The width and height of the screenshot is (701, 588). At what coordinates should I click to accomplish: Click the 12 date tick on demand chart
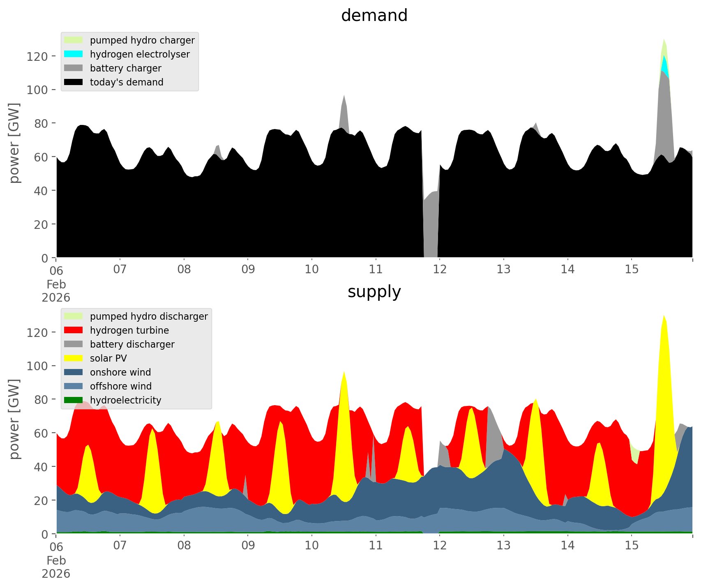point(440,270)
